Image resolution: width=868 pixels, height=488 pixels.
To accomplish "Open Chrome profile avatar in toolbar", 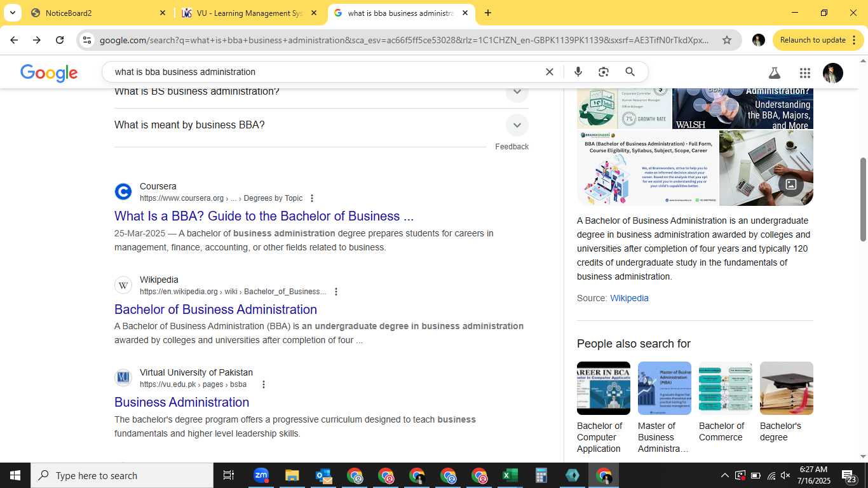I will (x=759, y=40).
